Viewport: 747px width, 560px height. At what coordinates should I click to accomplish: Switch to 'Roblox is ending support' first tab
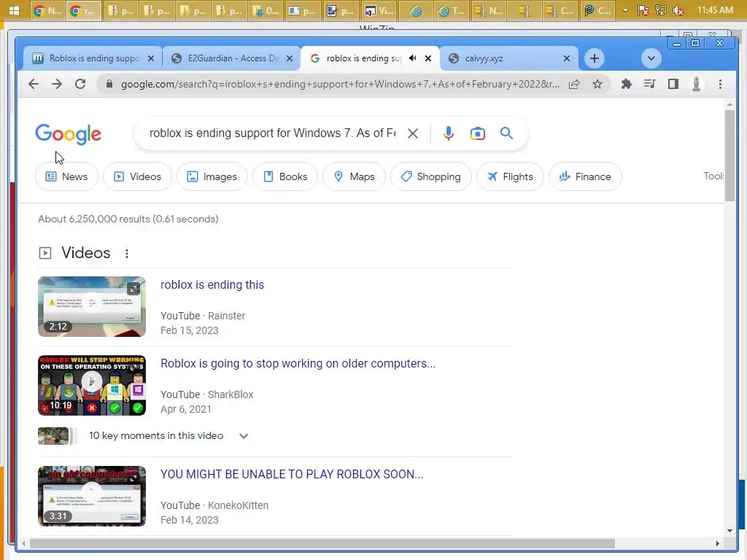(x=93, y=58)
